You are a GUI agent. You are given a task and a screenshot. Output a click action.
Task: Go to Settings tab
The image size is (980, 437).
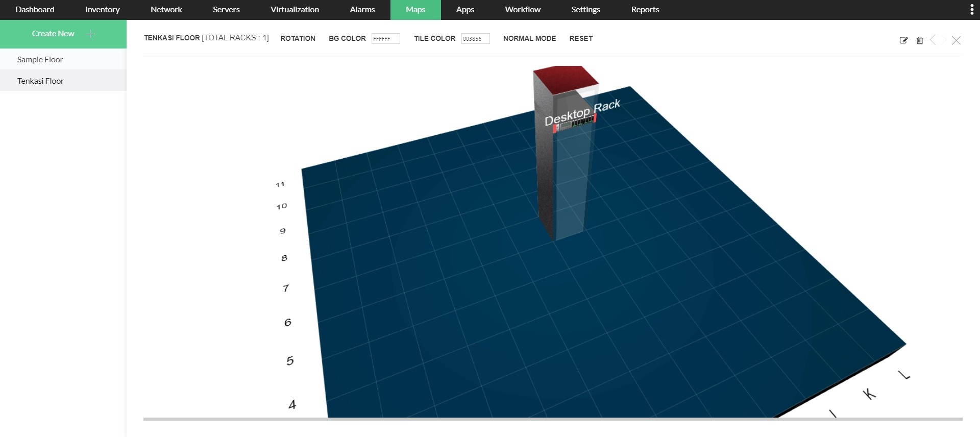coord(585,10)
